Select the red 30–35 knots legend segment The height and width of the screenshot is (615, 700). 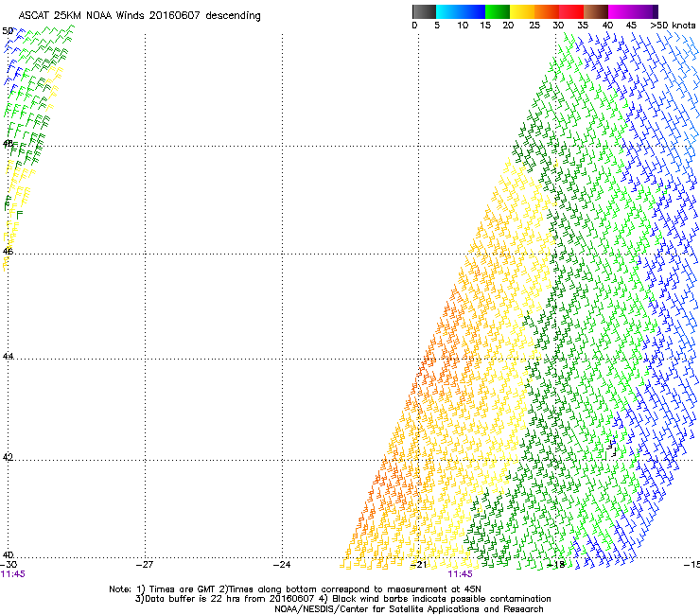point(571,11)
